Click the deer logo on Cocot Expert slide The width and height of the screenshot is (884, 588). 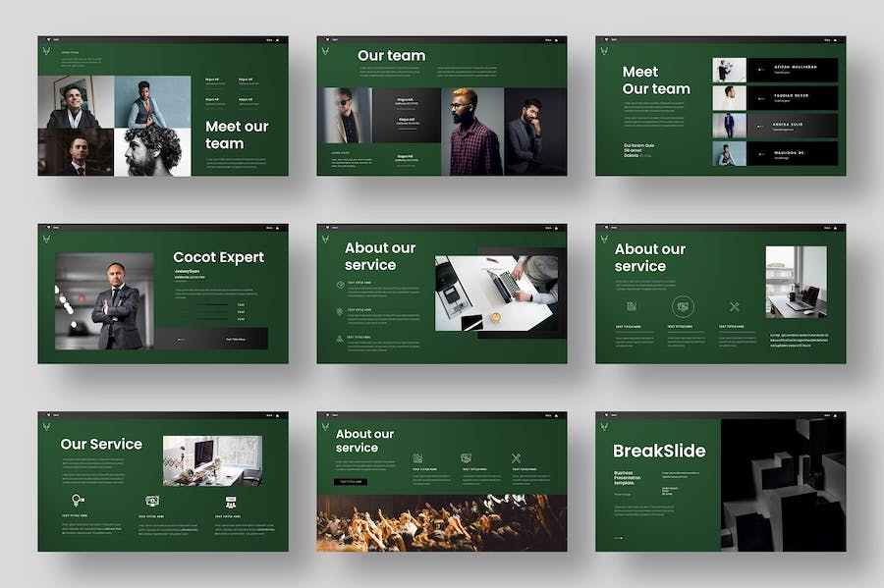(45, 240)
